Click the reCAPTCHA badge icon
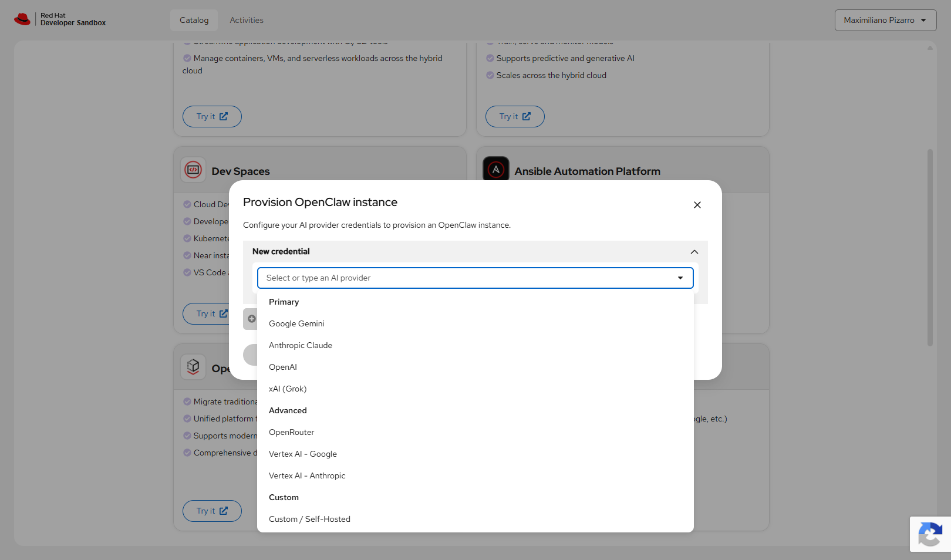 coord(930,534)
